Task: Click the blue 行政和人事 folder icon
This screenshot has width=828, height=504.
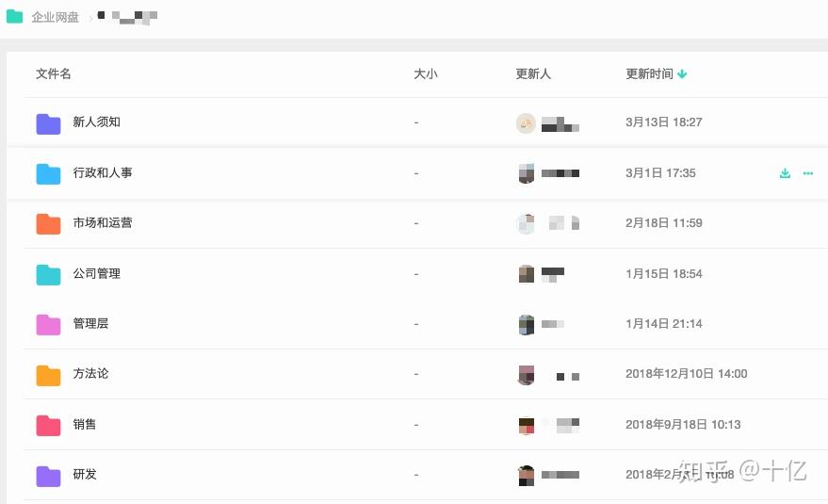Action: pos(48,173)
